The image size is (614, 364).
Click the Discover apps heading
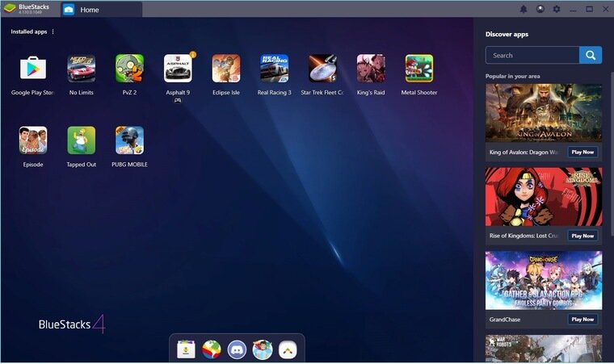(x=507, y=35)
